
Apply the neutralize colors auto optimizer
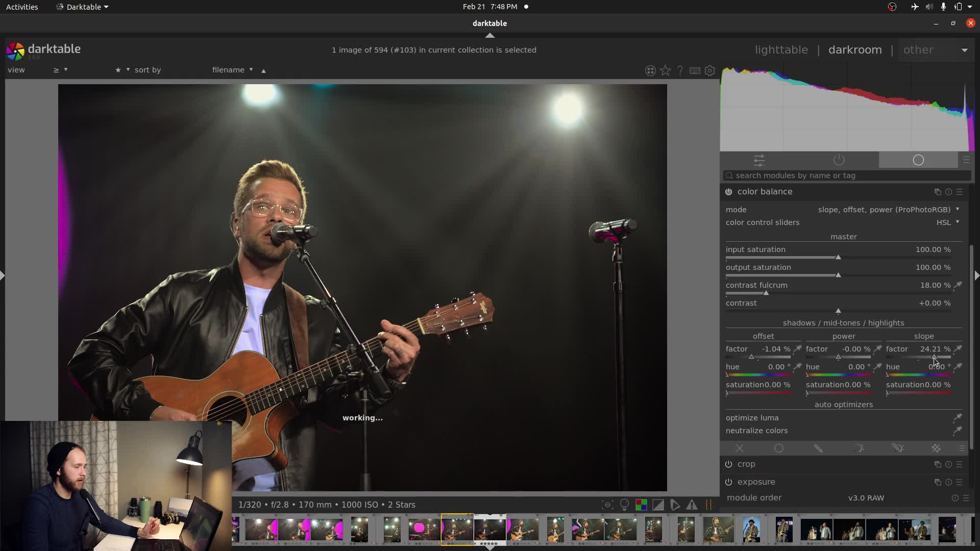757,431
